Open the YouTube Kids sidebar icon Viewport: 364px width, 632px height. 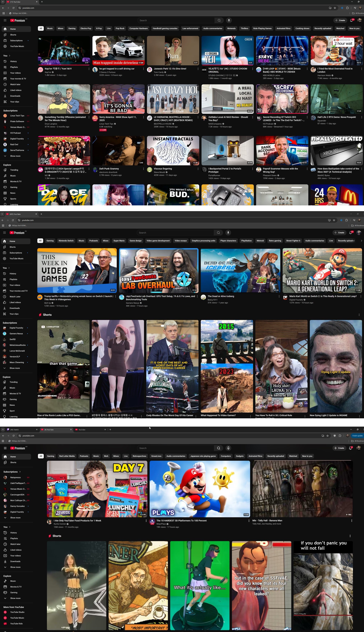point(5,624)
